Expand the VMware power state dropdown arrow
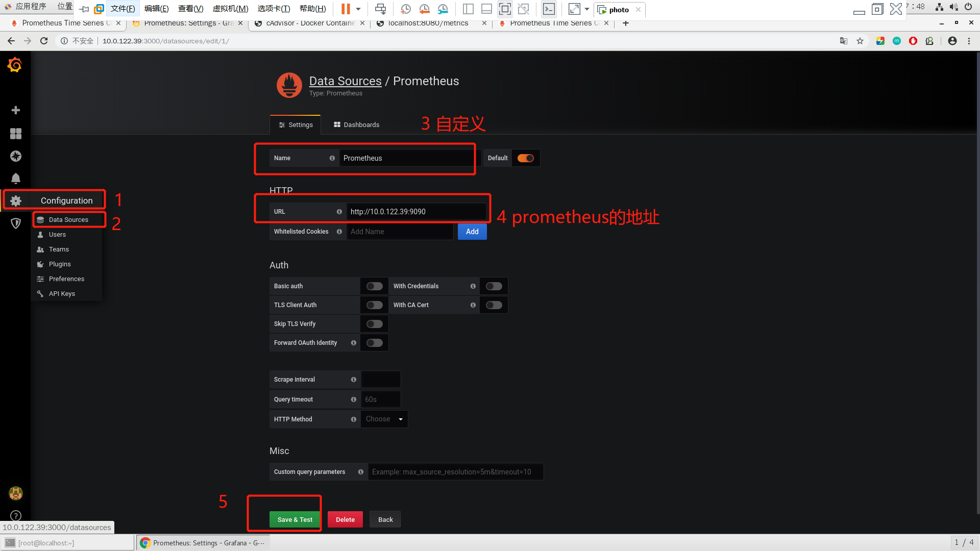 click(x=358, y=9)
